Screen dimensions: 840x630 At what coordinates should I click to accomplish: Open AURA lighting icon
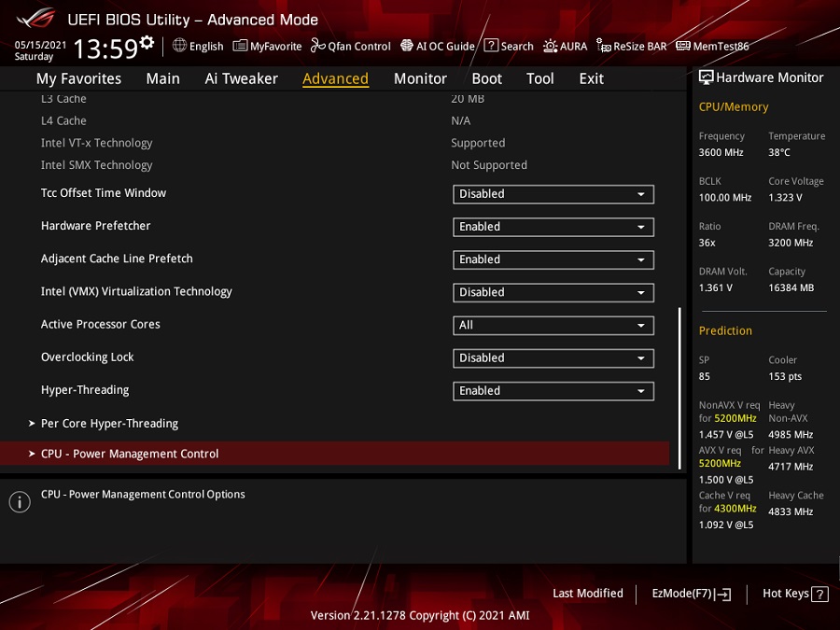550,46
